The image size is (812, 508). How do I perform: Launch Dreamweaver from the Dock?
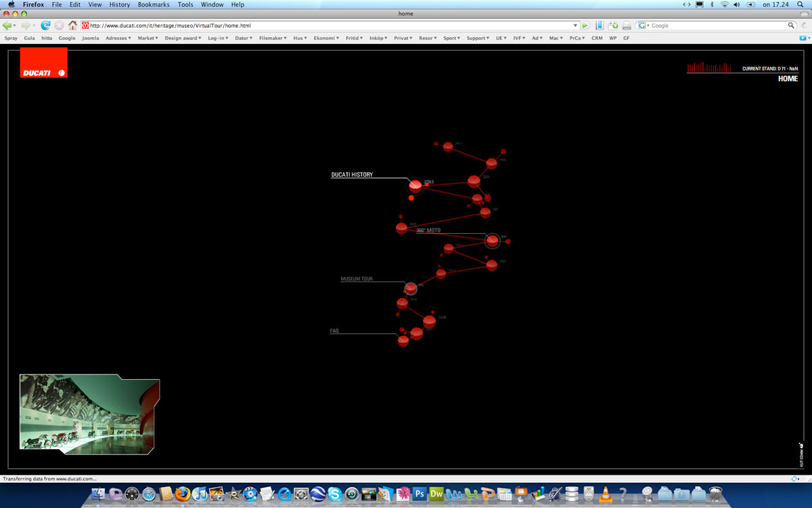(436, 494)
